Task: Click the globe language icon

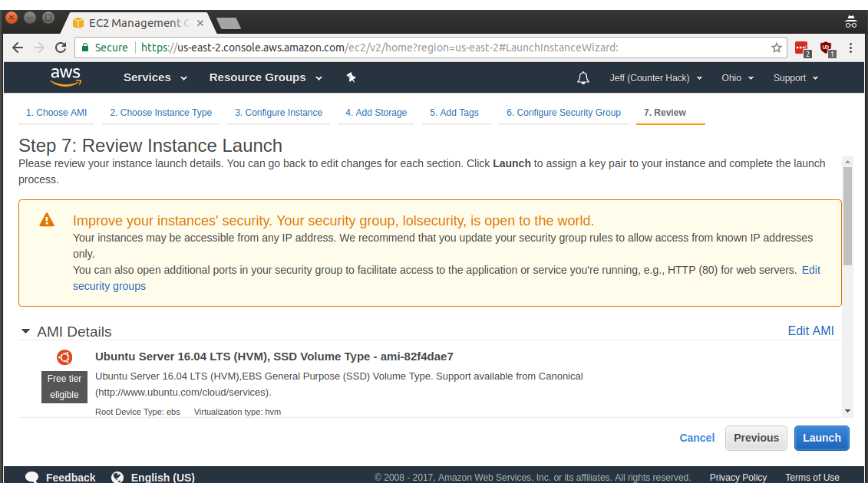Action: point(117,478)
